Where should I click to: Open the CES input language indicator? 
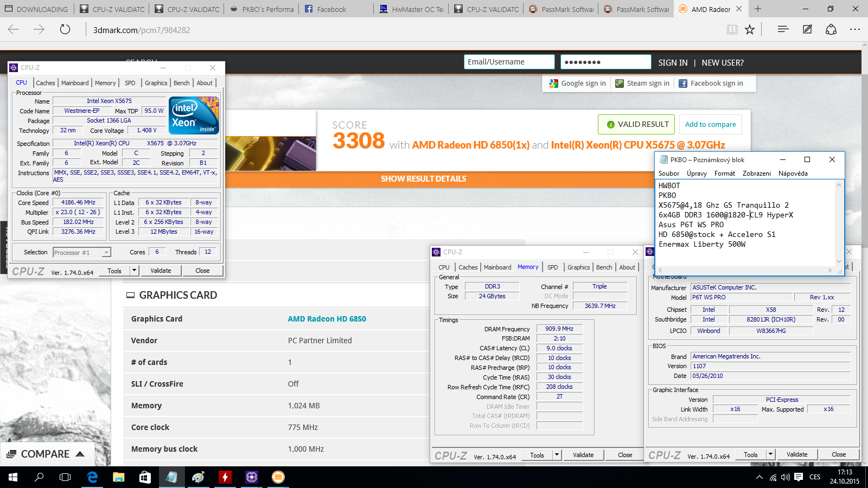point(815,477)
